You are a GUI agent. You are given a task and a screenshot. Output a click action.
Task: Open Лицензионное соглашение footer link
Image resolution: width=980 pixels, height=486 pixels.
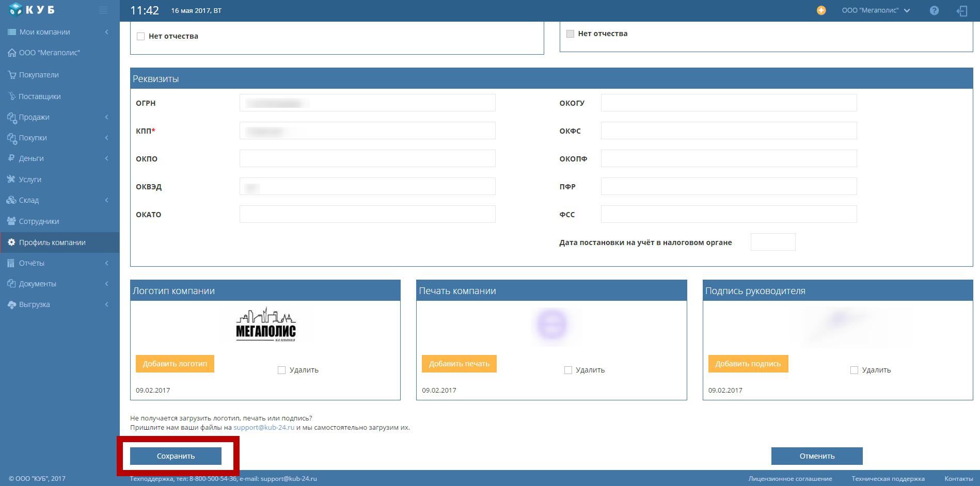[790, 479]
